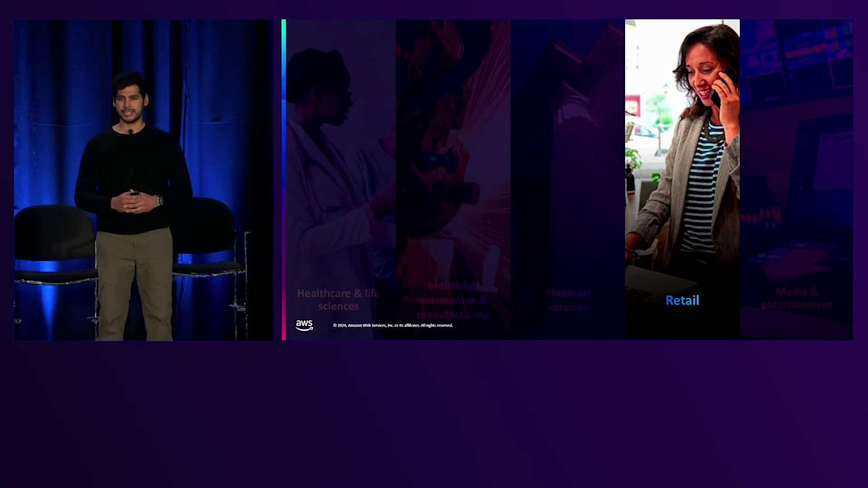The width and height of the screenshot is (868, 488).
Task: Click the AWS logo on the slide
Action: 304,325
